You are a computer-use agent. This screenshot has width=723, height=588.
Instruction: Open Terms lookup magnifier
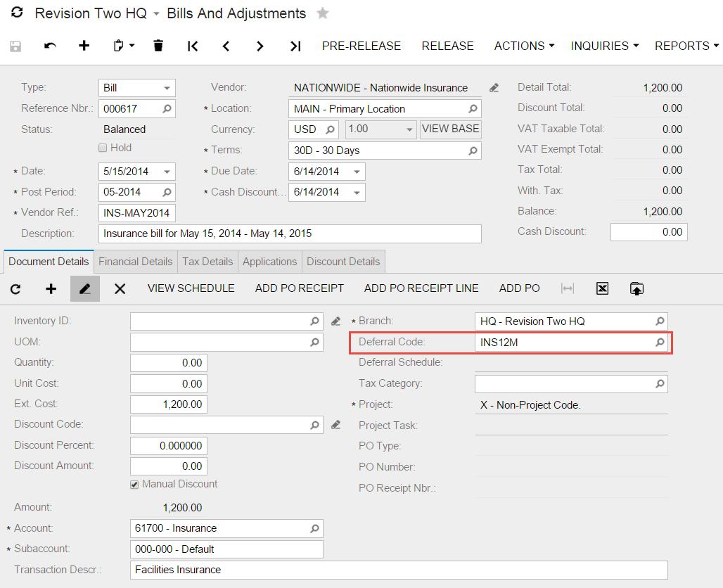point(473,151)
